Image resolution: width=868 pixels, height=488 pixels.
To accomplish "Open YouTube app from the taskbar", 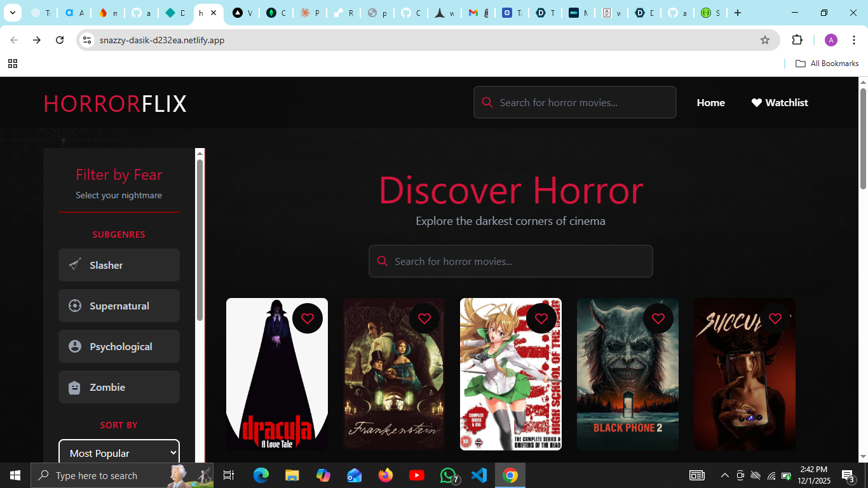I will coord(417,475).
